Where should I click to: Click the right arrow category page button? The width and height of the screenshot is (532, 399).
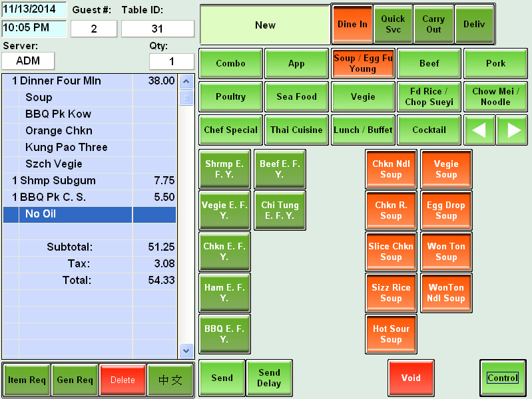coord(513,130)
